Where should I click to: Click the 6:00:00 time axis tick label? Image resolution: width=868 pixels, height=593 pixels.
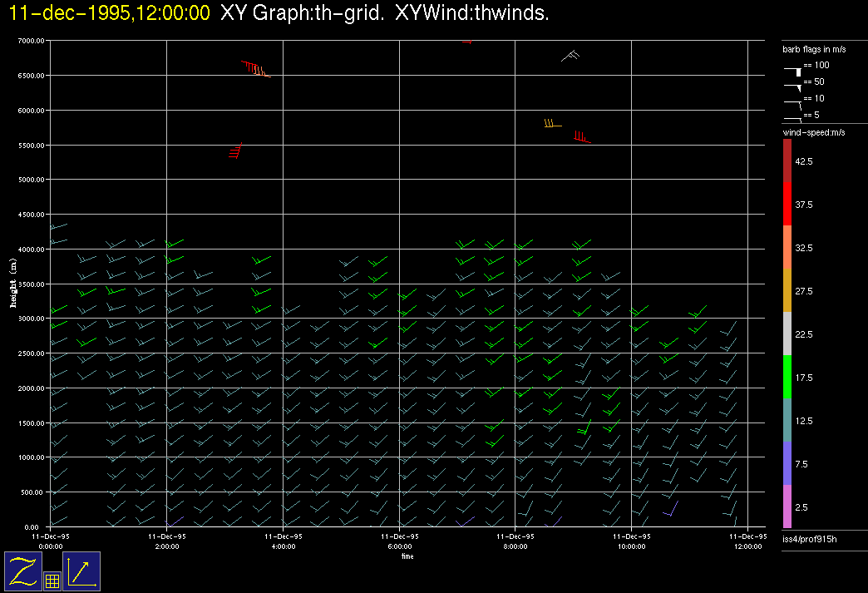click(x=399, y=546)
